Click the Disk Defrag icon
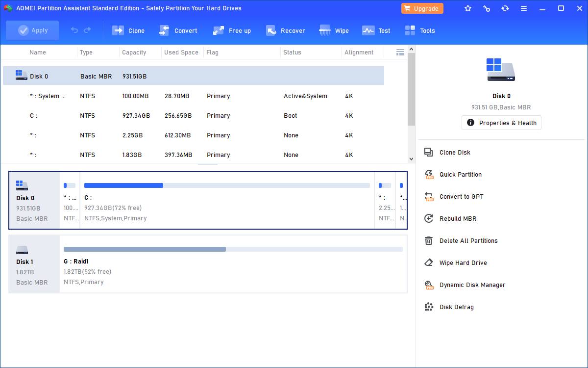This screenshot has height=368, width=588. coord(429,307)
